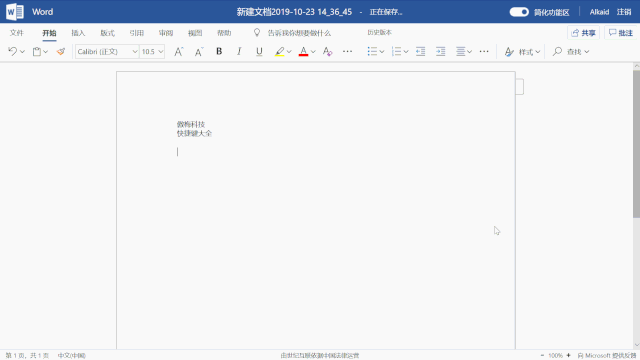Click the document title in header
This screenshot has width=640, height=360.
294,12
